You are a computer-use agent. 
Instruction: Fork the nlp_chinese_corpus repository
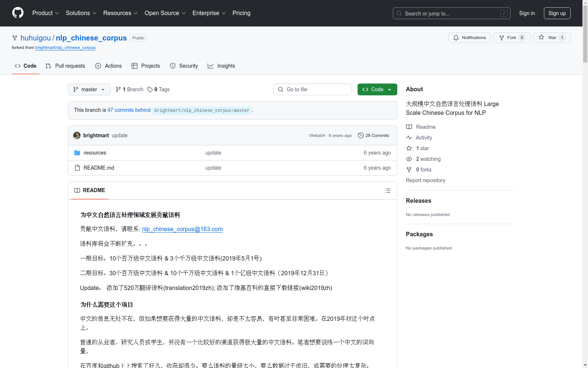tap(512, 38)
